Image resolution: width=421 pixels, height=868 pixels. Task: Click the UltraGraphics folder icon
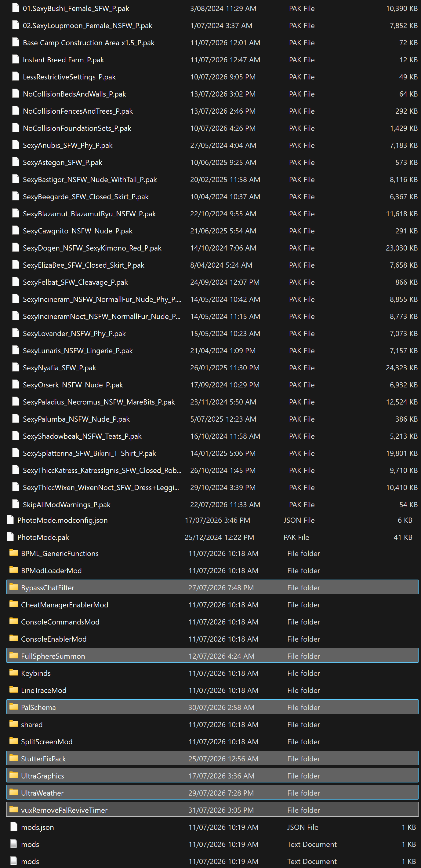(x=14, y=775)
